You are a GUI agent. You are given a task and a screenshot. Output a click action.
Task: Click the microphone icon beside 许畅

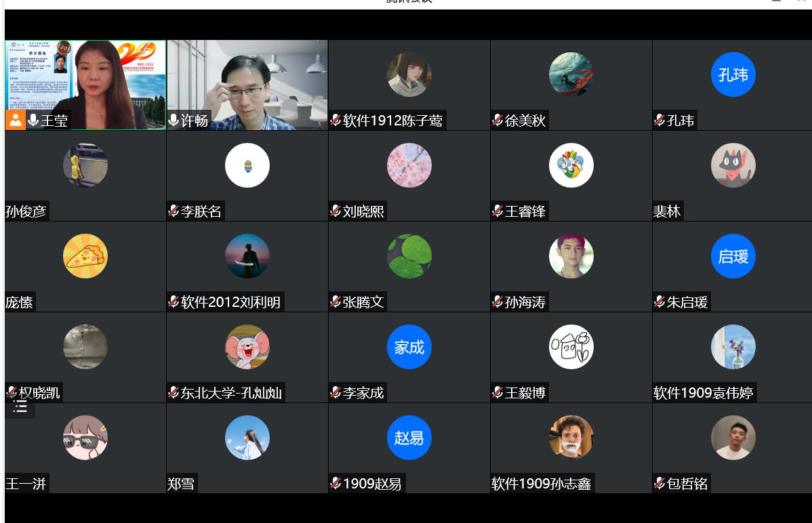[174, 121]
